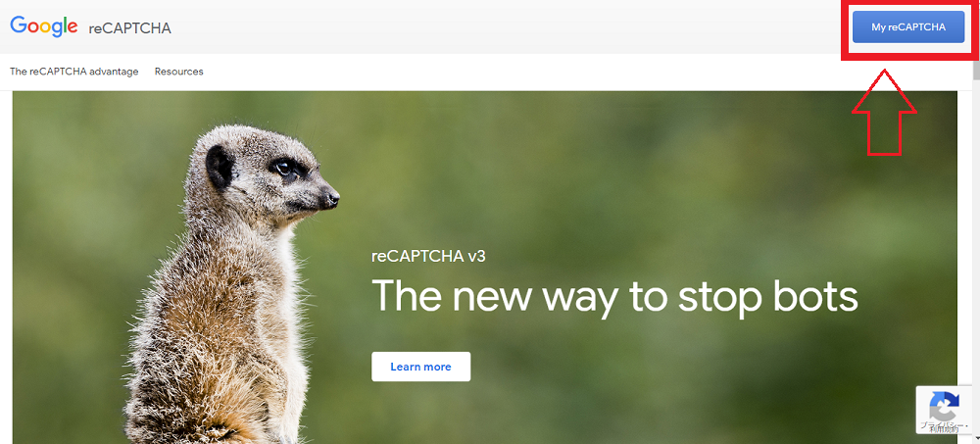Click the vertical scrollbar thumb
Viewport: 980px width, 444px height.
click(x=976, y=72)
